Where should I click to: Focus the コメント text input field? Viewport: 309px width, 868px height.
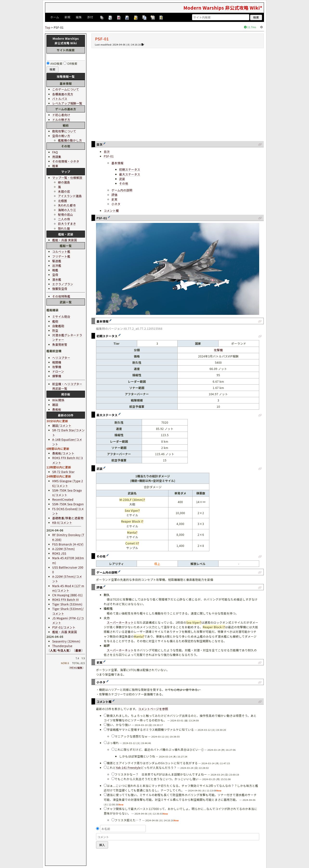click(178, 837)
